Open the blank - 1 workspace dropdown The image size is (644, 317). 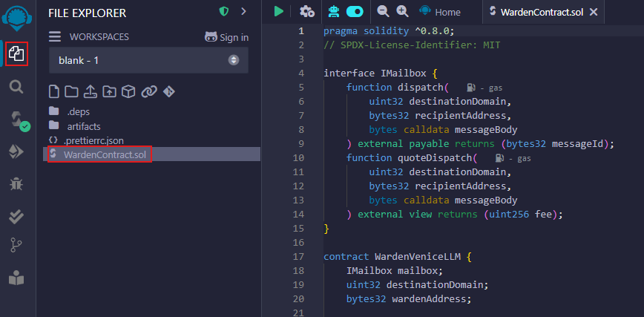(x=148, y=60)
